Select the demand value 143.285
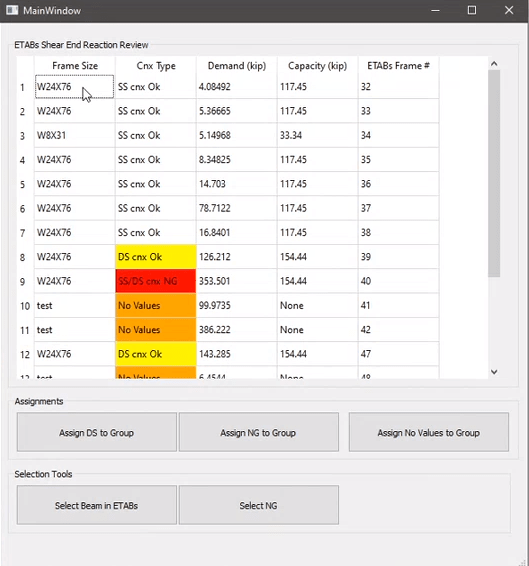Image resolution: width=529 pixels, height=566 pixels. (x=237, y=354)
